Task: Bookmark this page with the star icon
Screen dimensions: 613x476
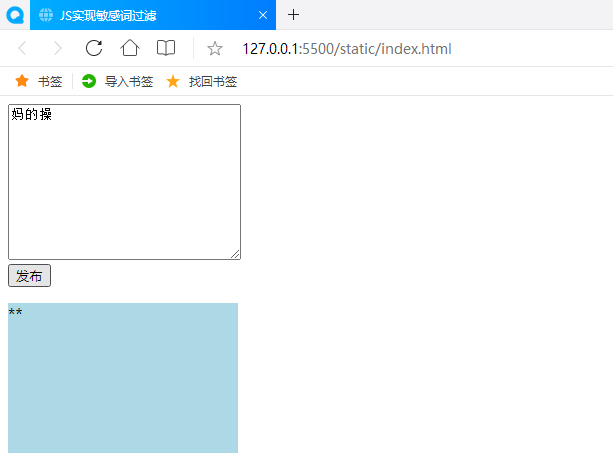Action: point(215,49)
